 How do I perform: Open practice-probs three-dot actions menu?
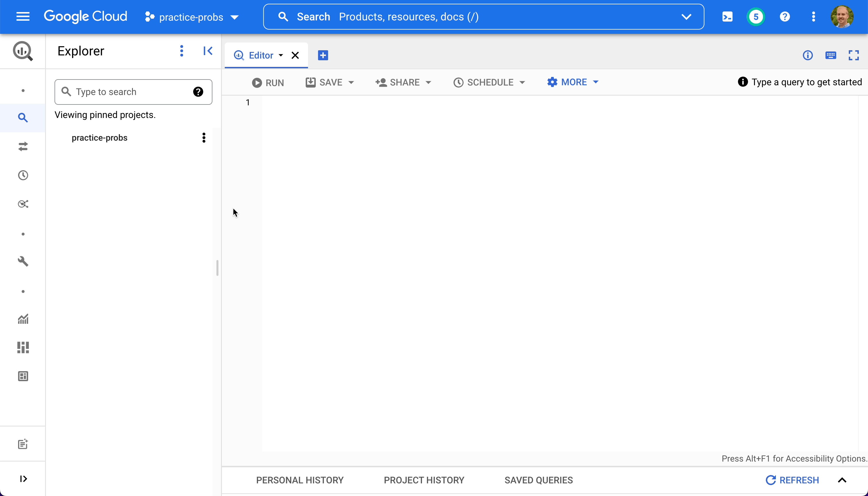click(x=204, y=137)
